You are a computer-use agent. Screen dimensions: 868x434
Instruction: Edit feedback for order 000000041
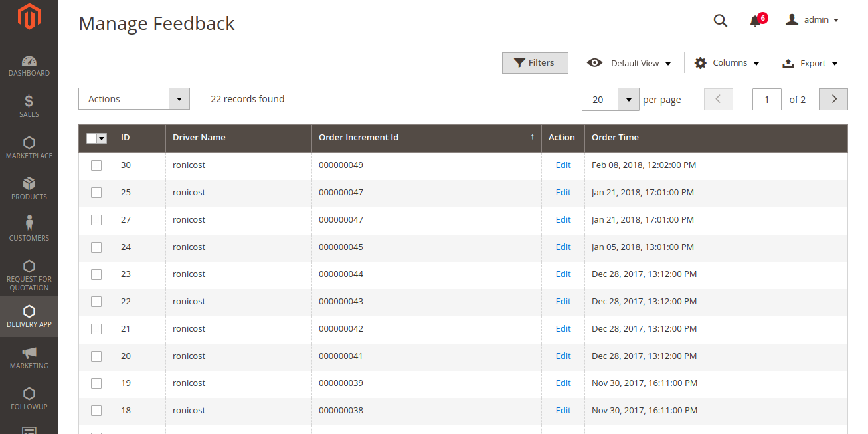[563, 356]
